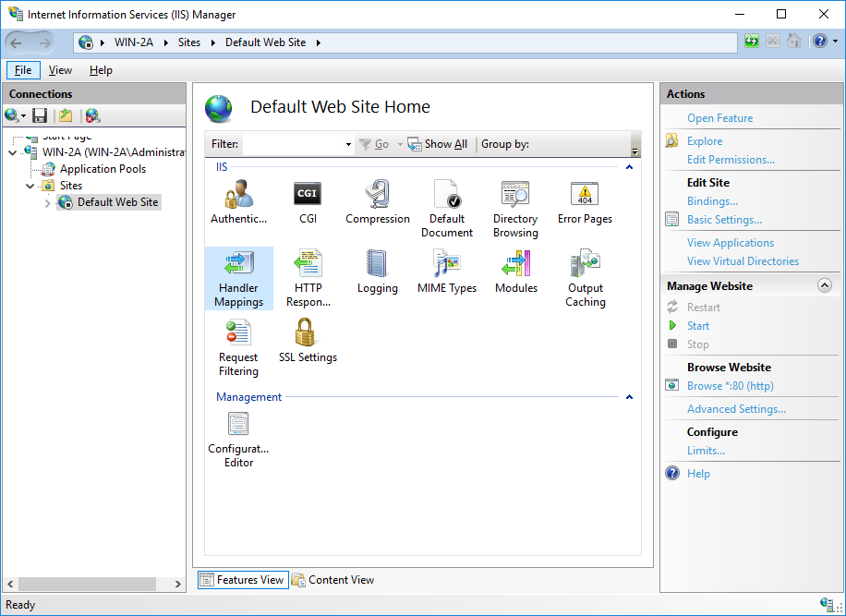The image size is (846, 616).
Task: Collapse the IIS group section
Action: 629,167
